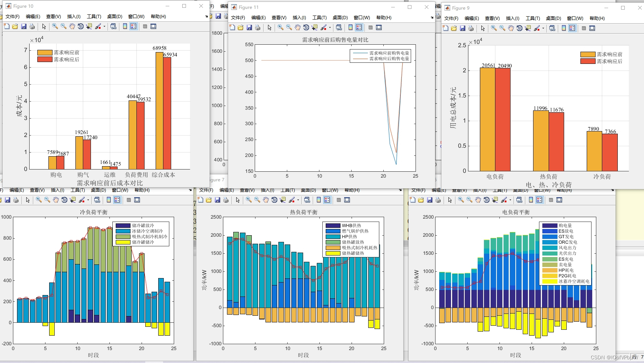Click yellow 储冷罐储冷 legend swatch in 冷负荷平衡
Screen dimensions: 644x363
coord(123,242)
